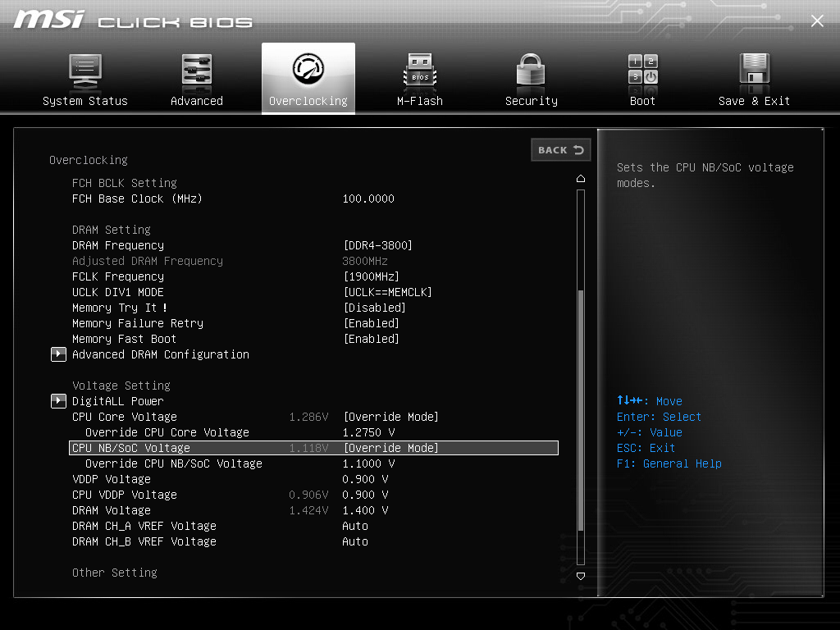Screen dimensions: 840x630
Task: Edit CPU VDDP Voltage 0.900 V value
Action: (365, 495)
